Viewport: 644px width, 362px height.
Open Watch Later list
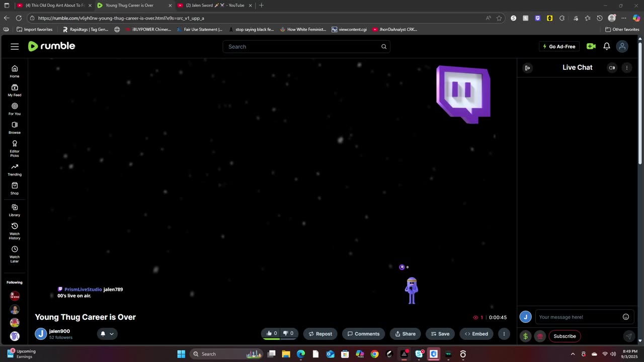(x=15, y=254)
